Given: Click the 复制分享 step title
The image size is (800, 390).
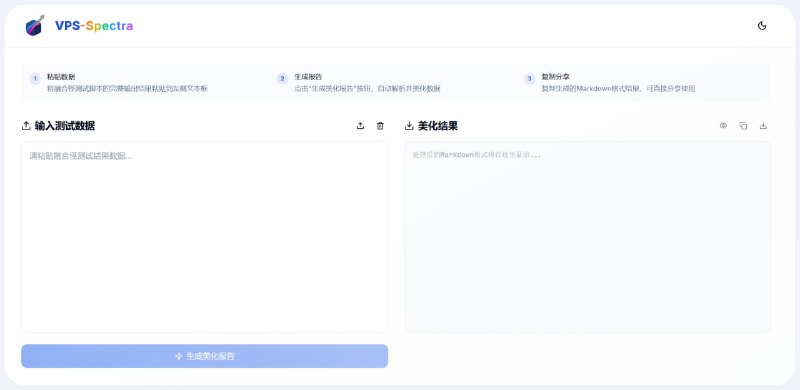Looking at the screenshot, I should click(x=556, y=77).
